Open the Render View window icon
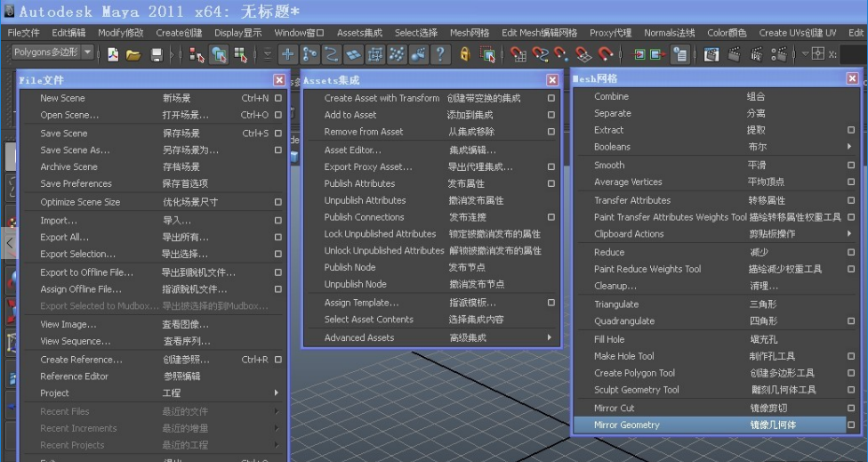 click(711, 54)
